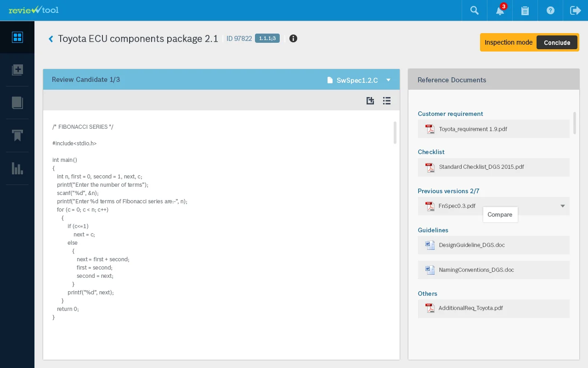588x368 pixels.
Task: Show package info with the info icon
Action: [293, 39]
